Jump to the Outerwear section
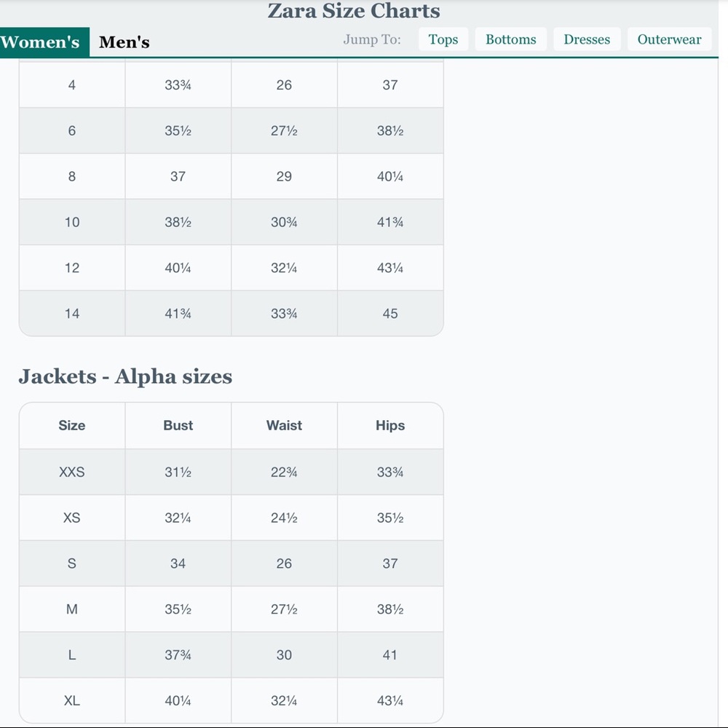Screen dimensions: 728x728 click(x=669, y=39)
